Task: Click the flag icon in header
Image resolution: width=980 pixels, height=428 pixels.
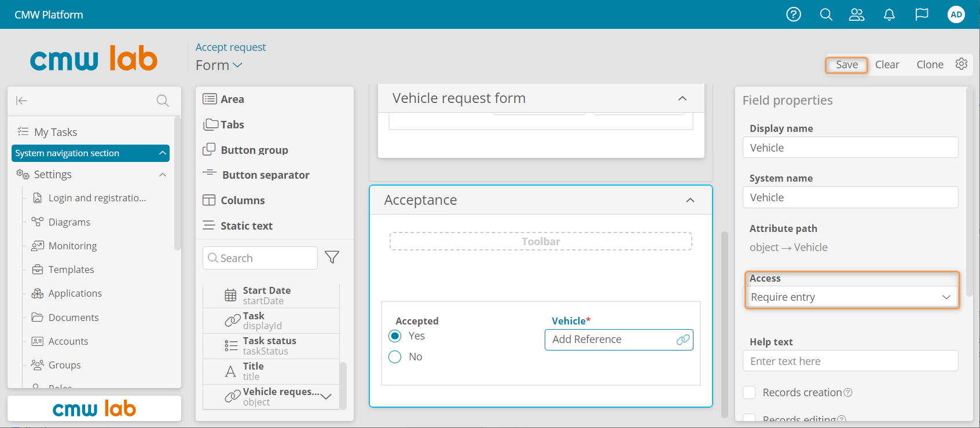Action: [x=922, y=14]
